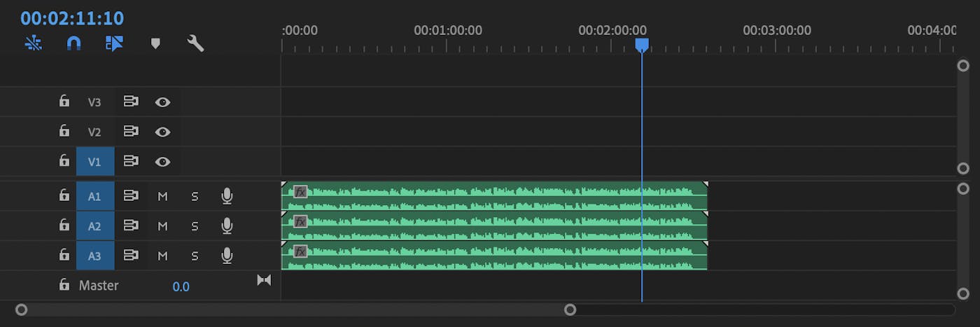The height and width of the screenshot is (327, 980).
Task: Click left handle of horizontal zoom bar
Action: click(x=21, y=309)
